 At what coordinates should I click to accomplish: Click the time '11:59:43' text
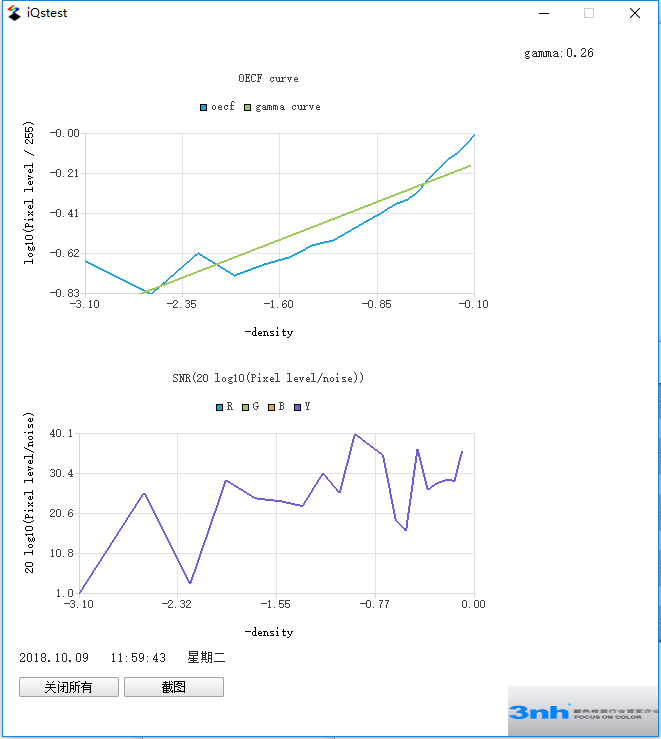tap(138, 657)
